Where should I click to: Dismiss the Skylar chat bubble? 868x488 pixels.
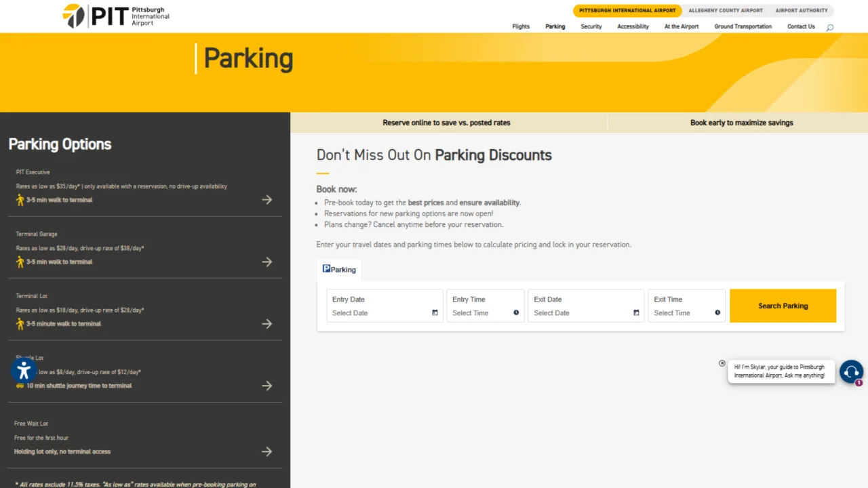722,363
